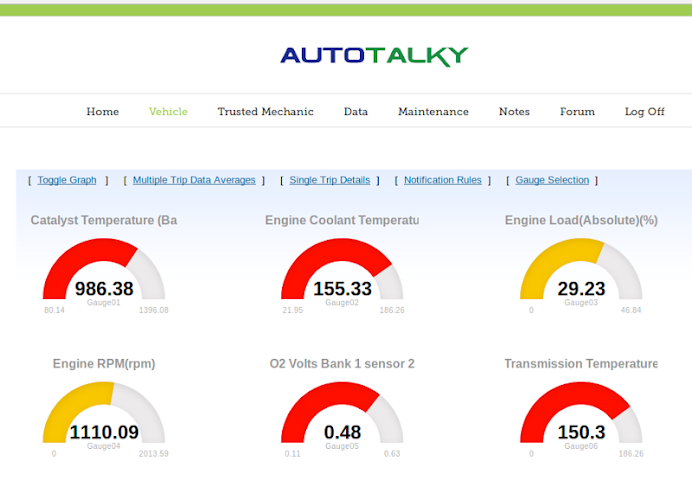
Task: Click the 155.33 gauge value
Action: tap(342, 289)
